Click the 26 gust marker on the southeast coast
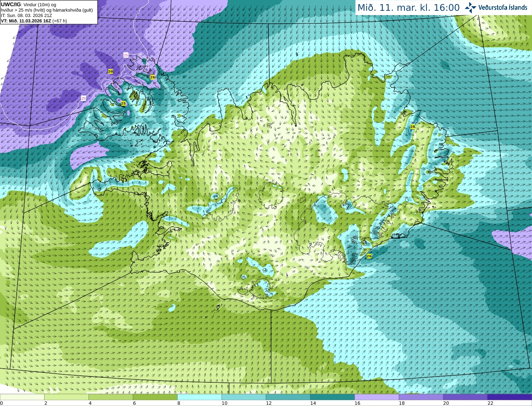Viewport: 532px width, 406px height. tap(369, 256)
